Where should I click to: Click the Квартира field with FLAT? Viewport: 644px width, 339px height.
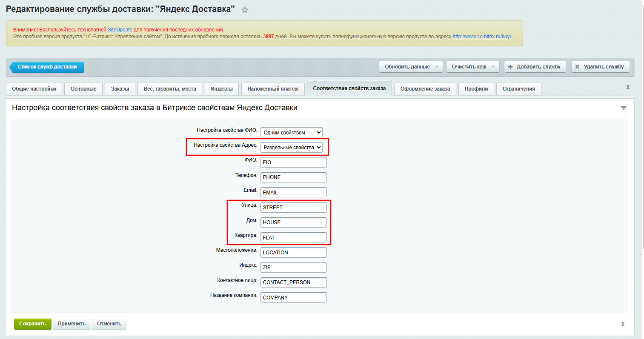pyautogui.click(x=294, y=237)
